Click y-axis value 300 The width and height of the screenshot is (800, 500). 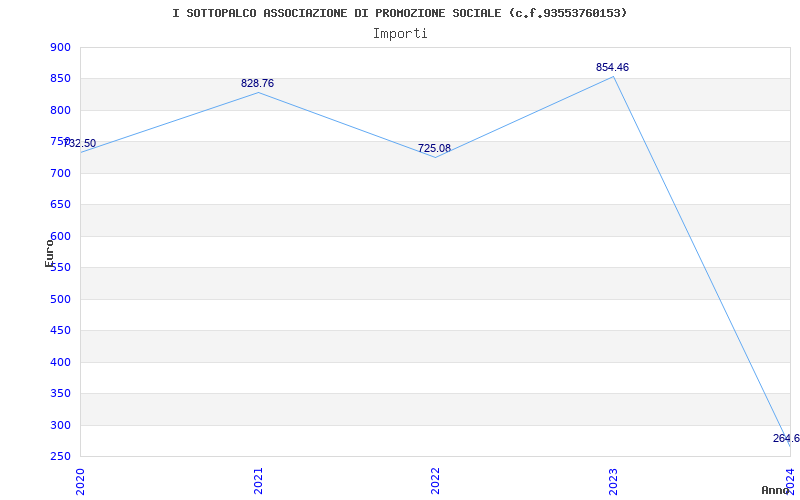(x=61, y=425)
